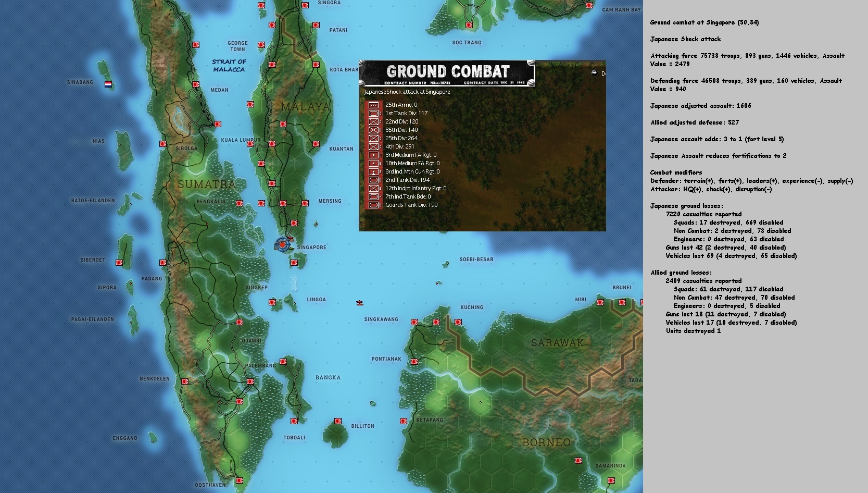Viewport: 868px width, 493px height.
Task: Click the 'Units destroyed 1' line
Action: coord(693,331)
